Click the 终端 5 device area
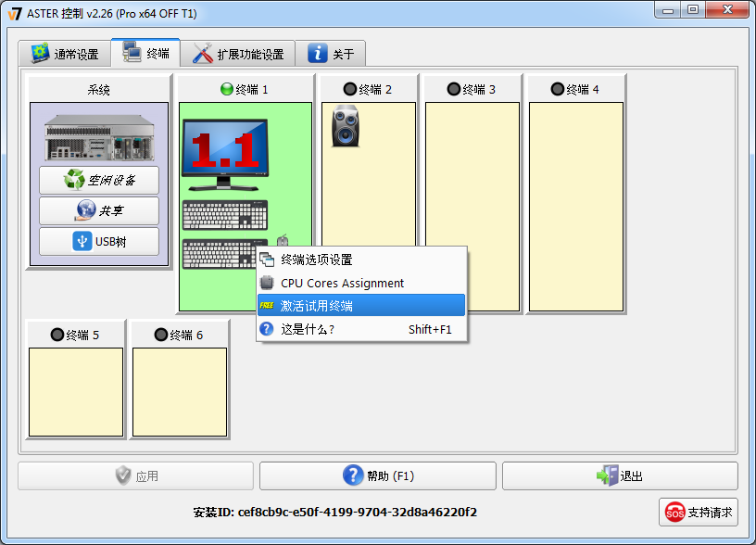This screenshot has width=756, height=545. [76, 392]
